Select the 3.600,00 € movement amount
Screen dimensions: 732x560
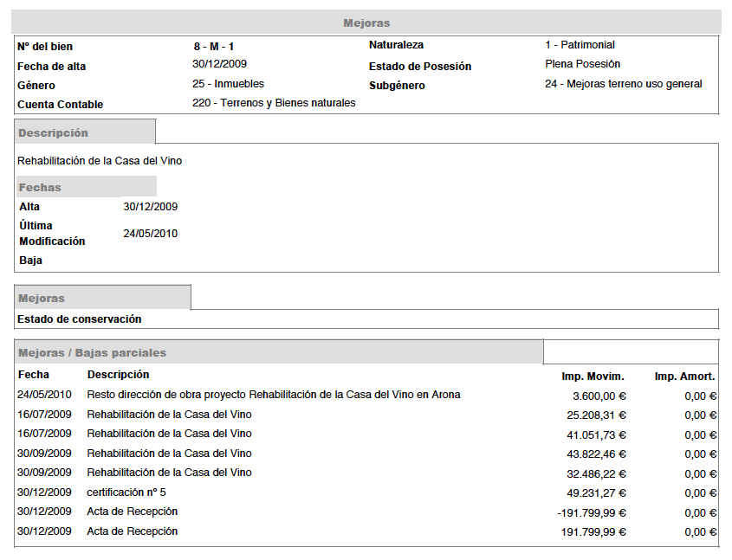pyautogui.click(x=599, y=396)
